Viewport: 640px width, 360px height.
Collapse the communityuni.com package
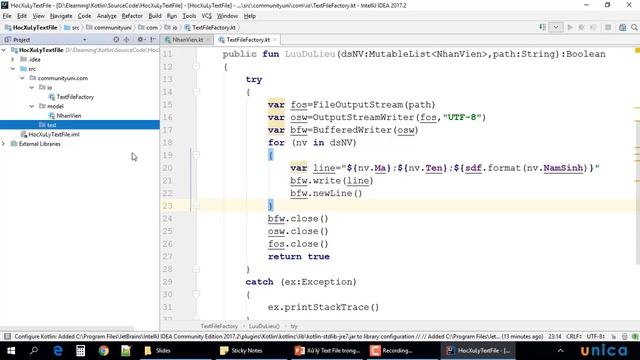tap(22, 78)
